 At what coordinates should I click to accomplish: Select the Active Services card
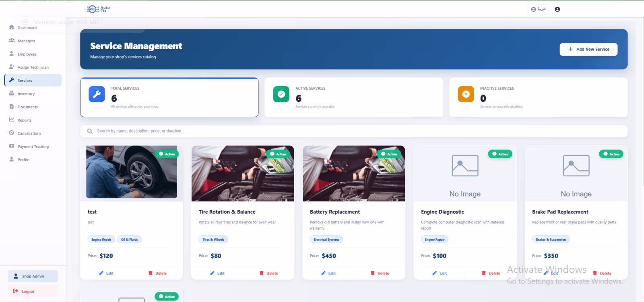pyautogui.click(x=354, y=97)
